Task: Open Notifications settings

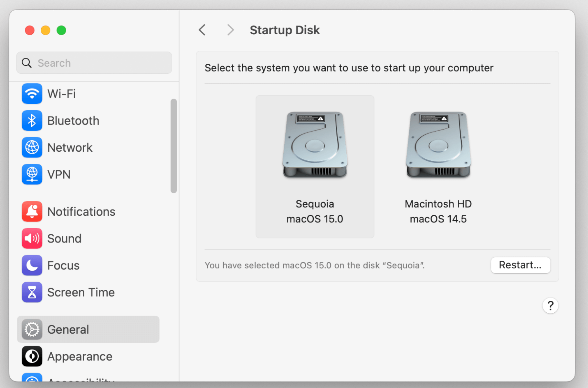Action: tap(81, 211)
